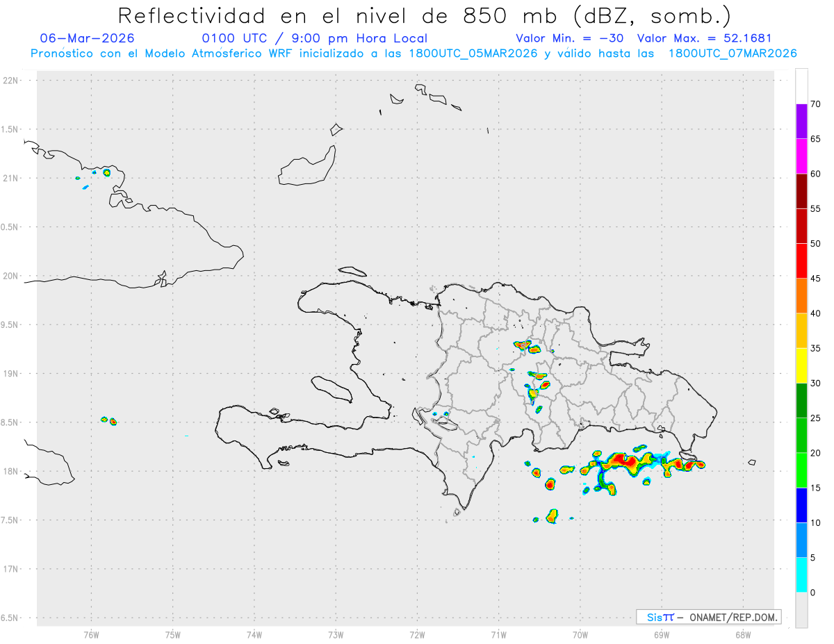This screenshot has width=834, height=644.
Task: Click the colorbar label "20"
Action: point(816,453)
